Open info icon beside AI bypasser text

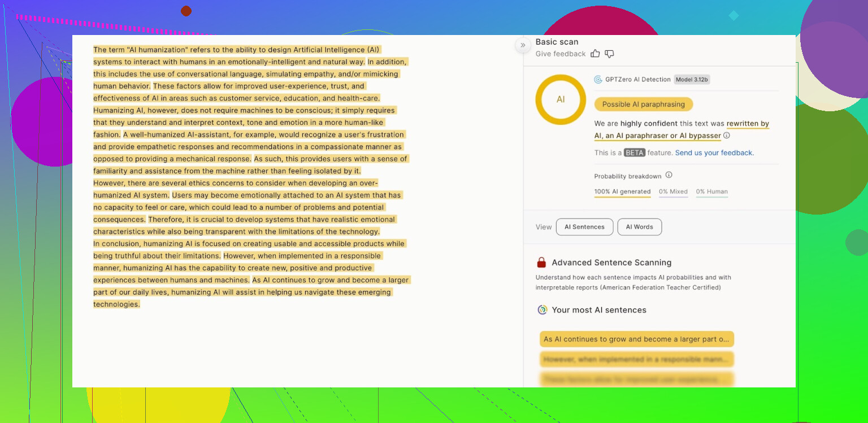click(727, 136)
